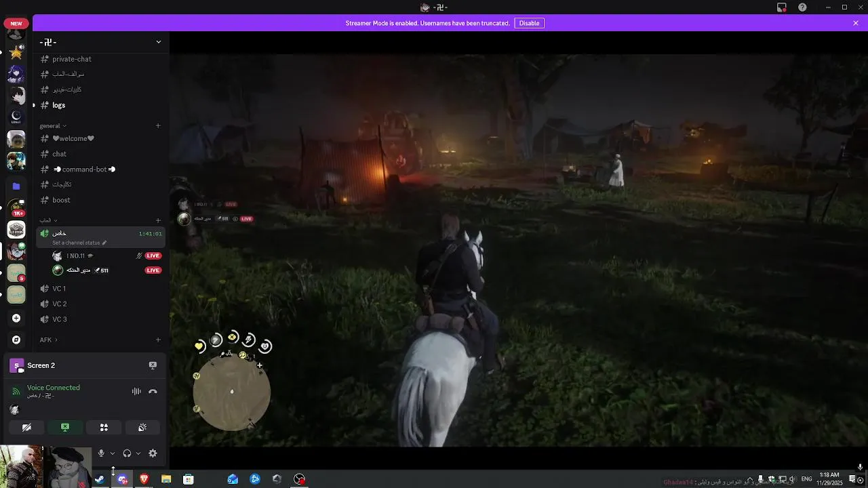Dismiss the Streamer Mode banner
This screenshot has height=488, width=868.
click(856, 23)
